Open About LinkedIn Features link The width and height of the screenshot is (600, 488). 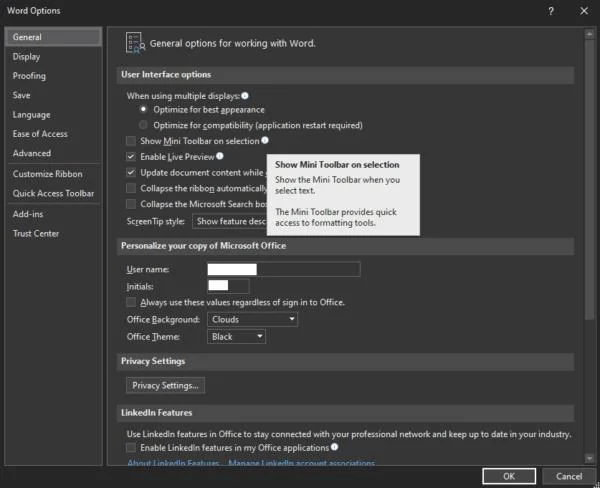coord(173,463)
